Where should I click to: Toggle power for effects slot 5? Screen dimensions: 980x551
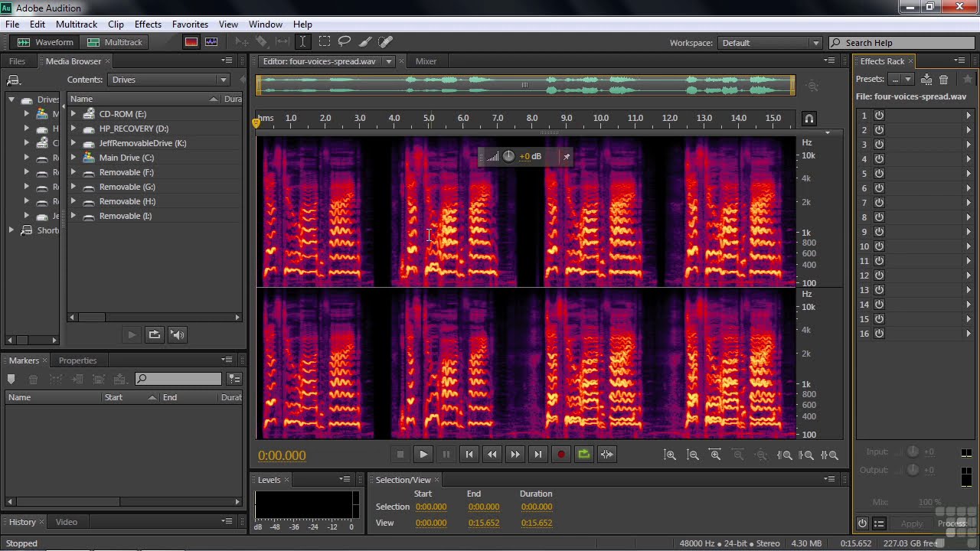[x=879, y=174]
